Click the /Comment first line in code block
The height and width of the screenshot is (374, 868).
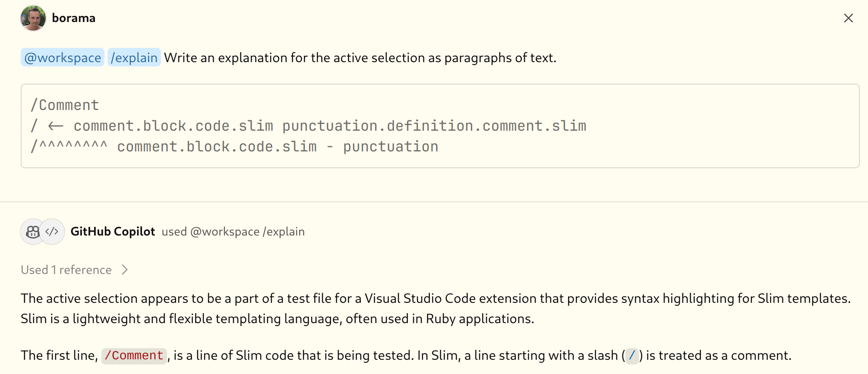65,105
